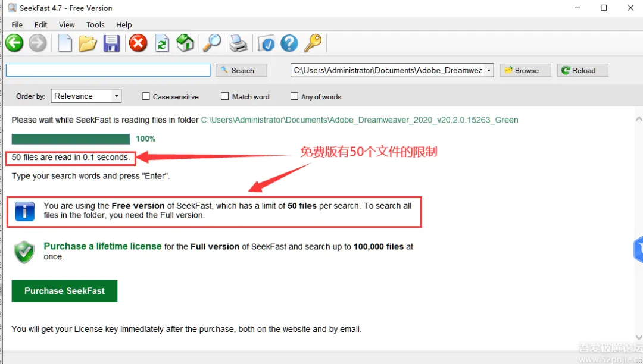Screen dimensions: 643x364
Task: Expand the folder path dropdown
Action: pos(489,70)
